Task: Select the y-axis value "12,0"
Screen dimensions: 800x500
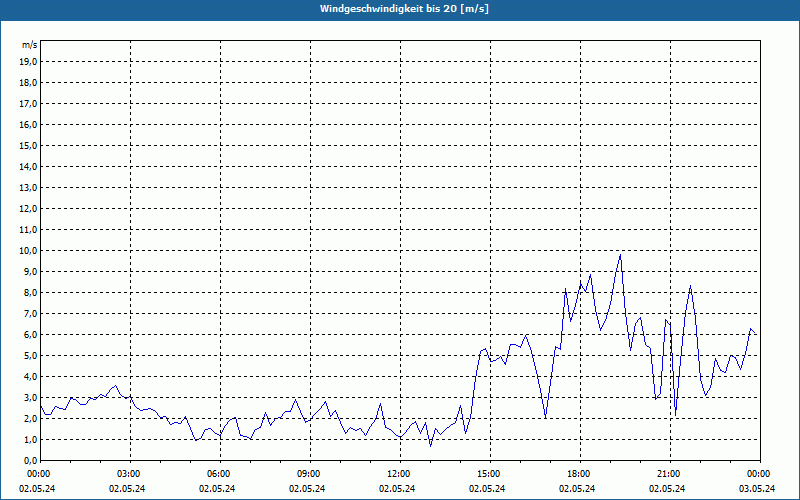Action: [28, 209]
